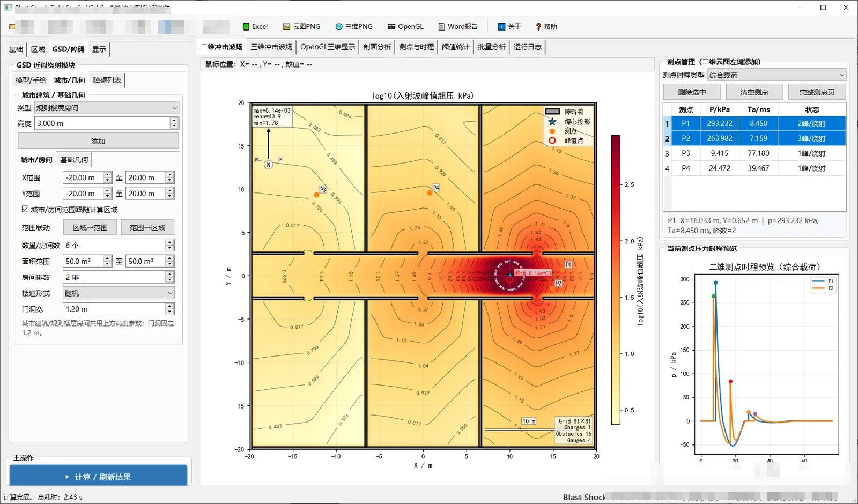
Task: Click the Ta/ms column header
Action: [758, 109]
